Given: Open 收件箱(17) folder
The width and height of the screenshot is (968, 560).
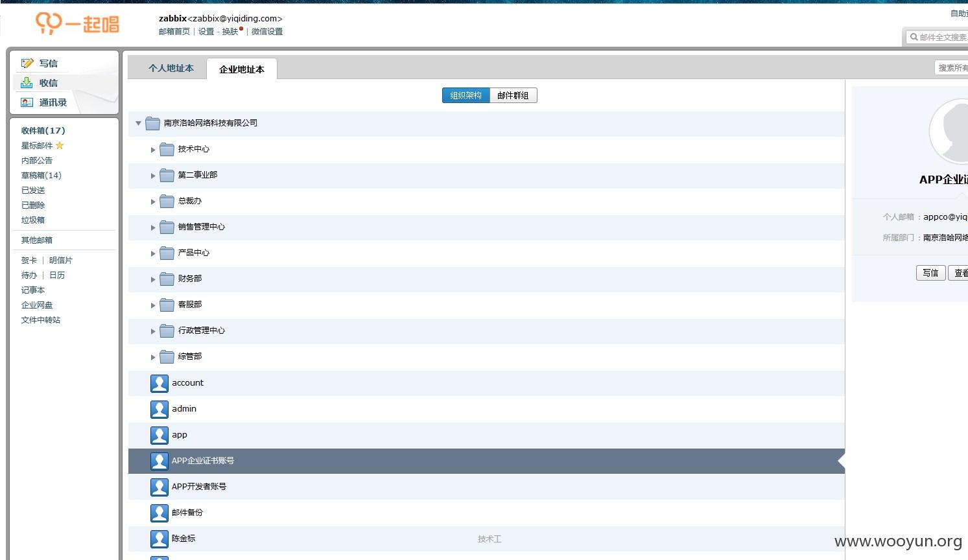Looking at the screenshot, I should coord(43,130).
